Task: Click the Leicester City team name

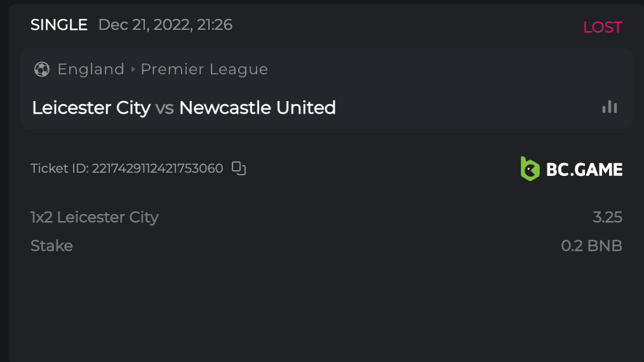Action: tap(91, 108)
